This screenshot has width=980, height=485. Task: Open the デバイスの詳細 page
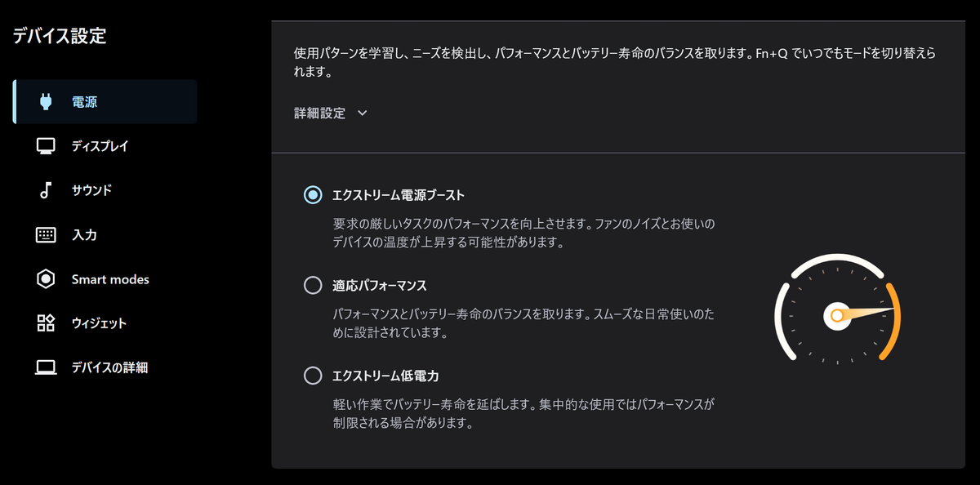pyautogui.click(x=109, y=367)
